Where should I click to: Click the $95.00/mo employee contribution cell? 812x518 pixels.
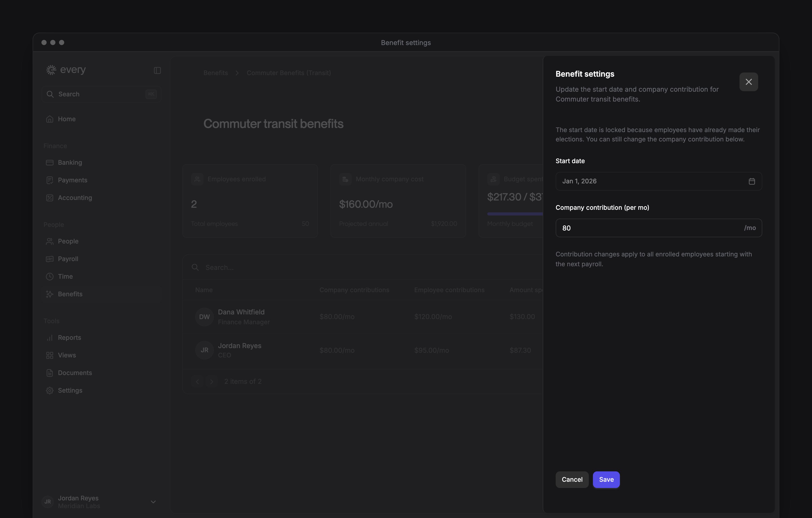click(431, 350)
